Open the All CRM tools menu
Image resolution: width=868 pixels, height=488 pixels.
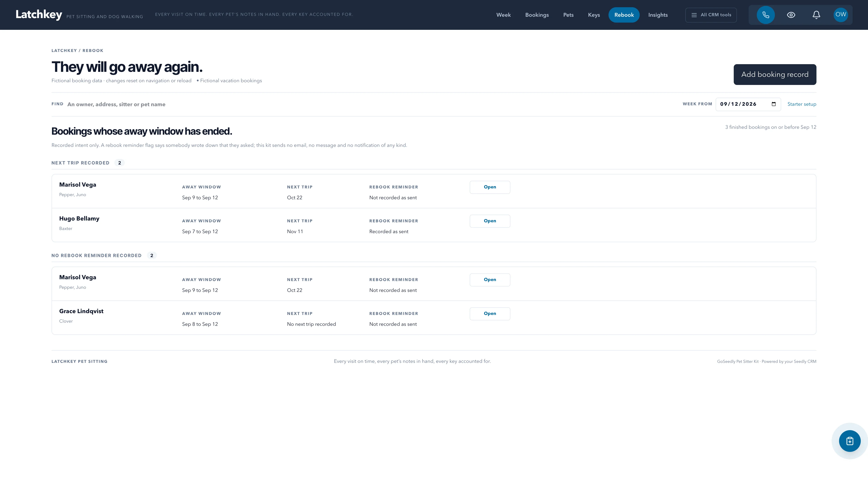(711, 15)
